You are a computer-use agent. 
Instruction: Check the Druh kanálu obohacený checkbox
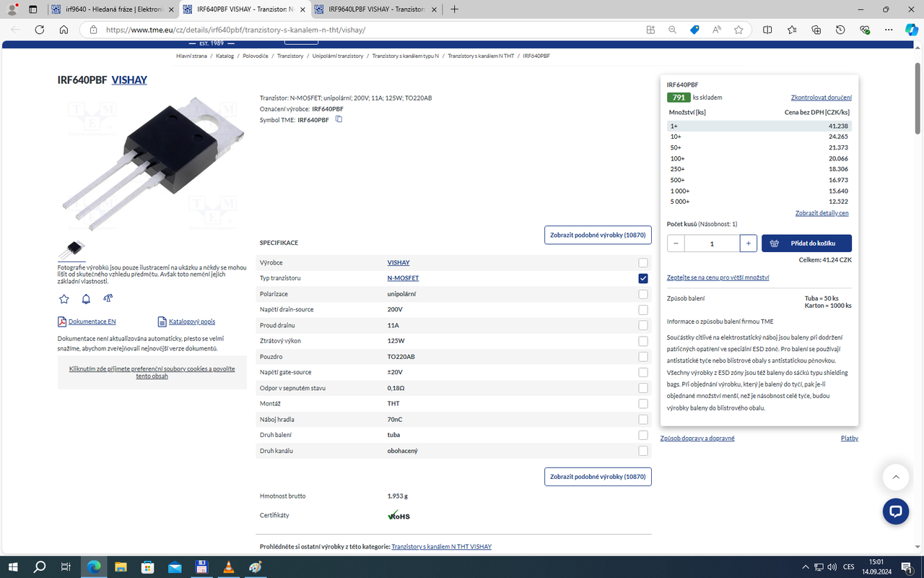pos(643,451)
